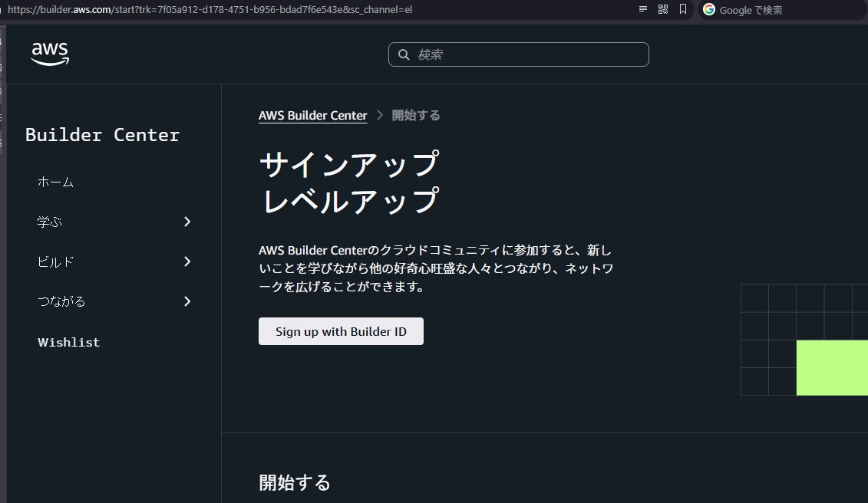This screenshot has width=868, height=503.
Task: Expand the 学ぶ submenu chevron
Action: [x=187, y=222]
